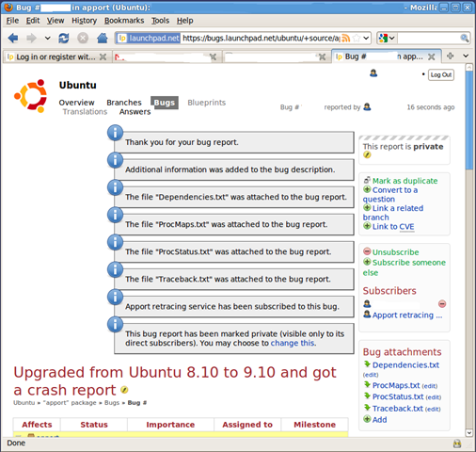This screenshot has width=476, height=452.
Task: Click the 'change this' privacy link
Action: pyautogui.click(x=293, y=343)
